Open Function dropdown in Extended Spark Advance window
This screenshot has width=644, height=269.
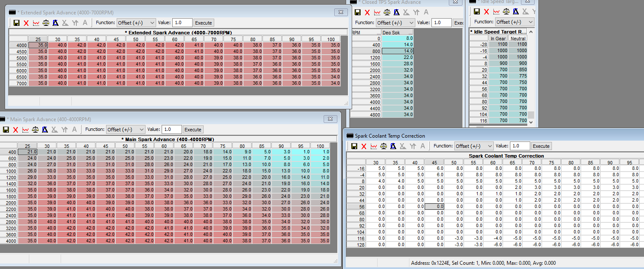coord(136,23)
